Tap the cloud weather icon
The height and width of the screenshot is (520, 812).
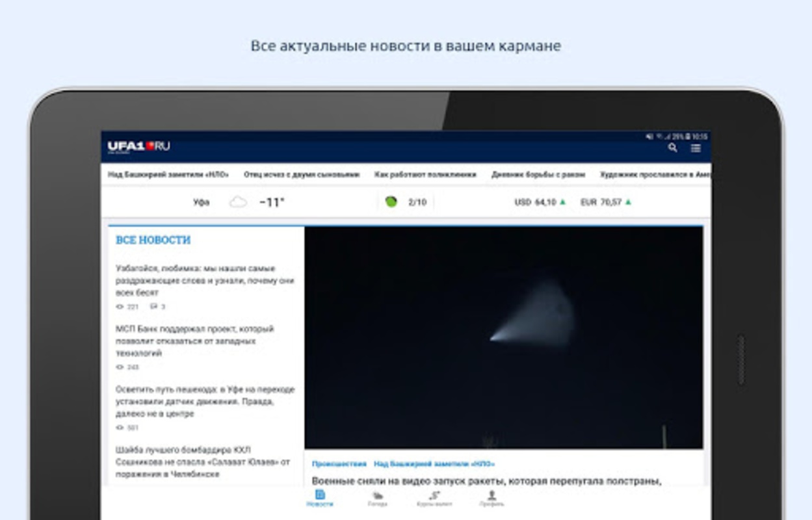(239, 202)
